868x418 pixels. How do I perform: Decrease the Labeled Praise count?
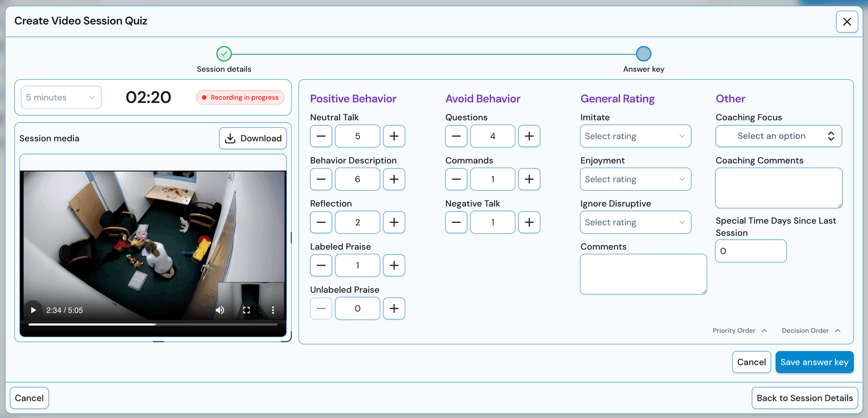[321, 265]
